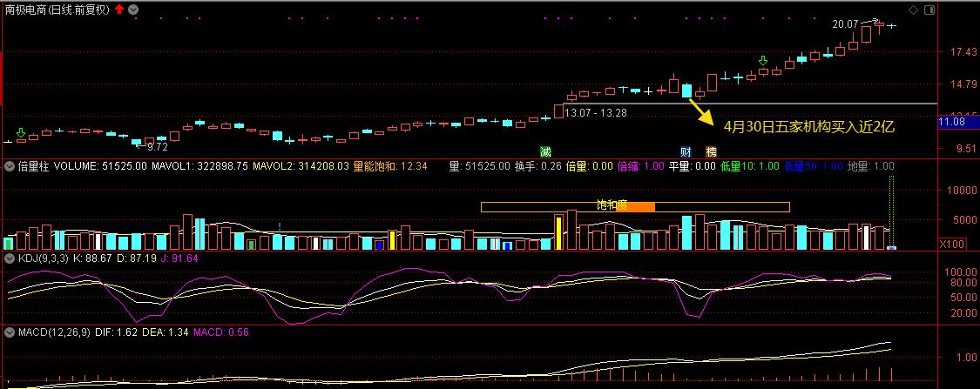Viewport: 980px width, 389px height.
Task: Click the 50.00 KDJ axis label
Action: [x=963, y=298]
